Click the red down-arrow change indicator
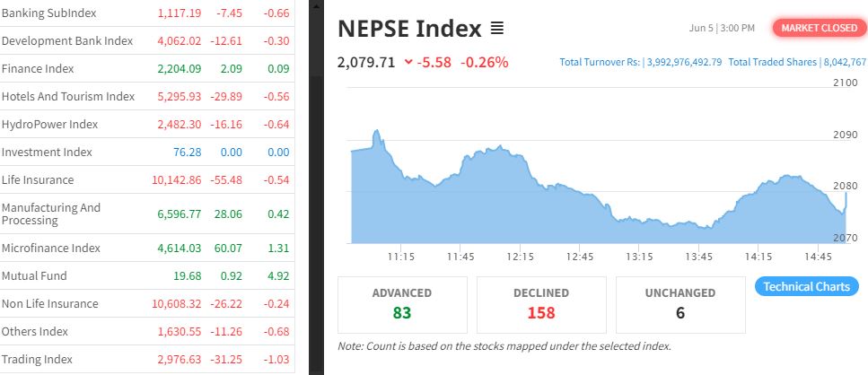Image resolution: width=868 pixels, height=375 pixels. (408, 62)
